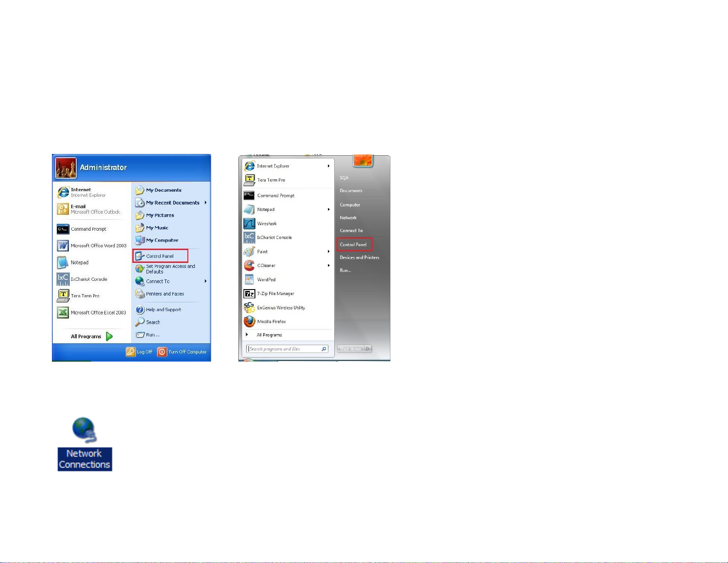
Task: Open Notepad in the XP start menu
Action: click(x=73, y=262)
